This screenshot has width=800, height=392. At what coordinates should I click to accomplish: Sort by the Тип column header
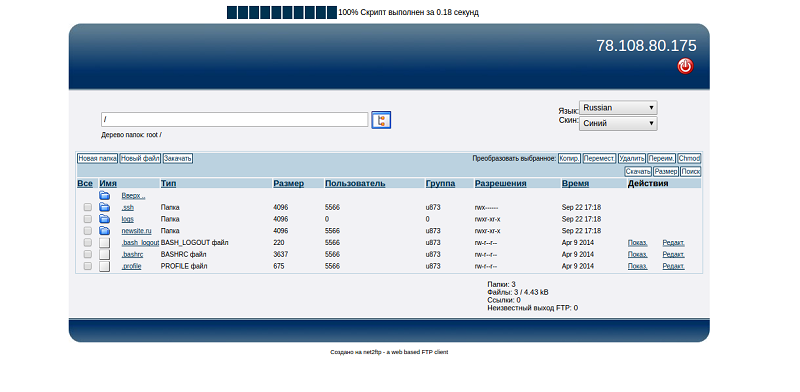coord(168,183)
